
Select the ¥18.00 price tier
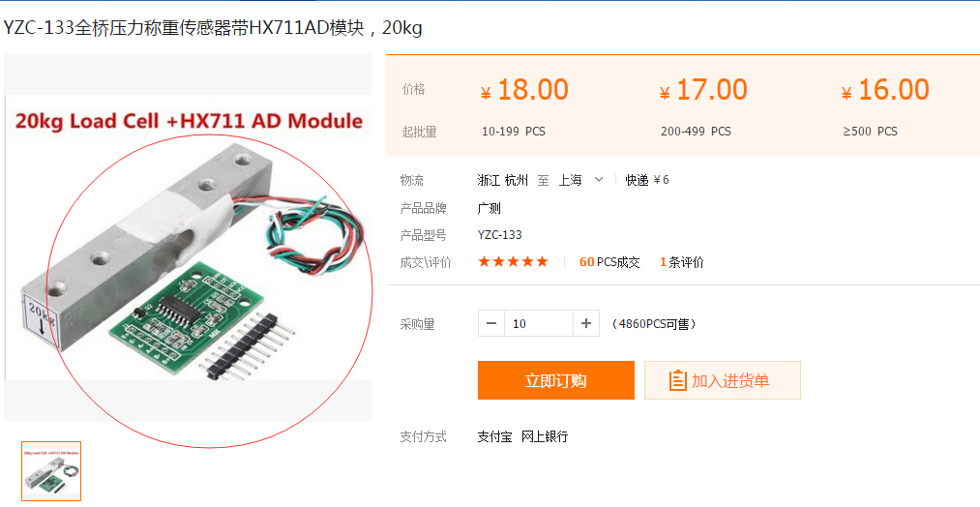[525, 90]
